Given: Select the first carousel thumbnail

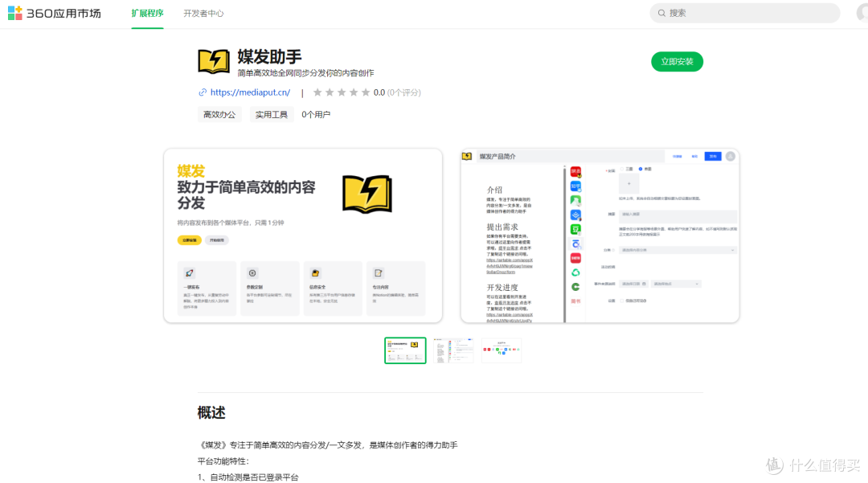Looking at the screenshot, I should tap(405, 350).
